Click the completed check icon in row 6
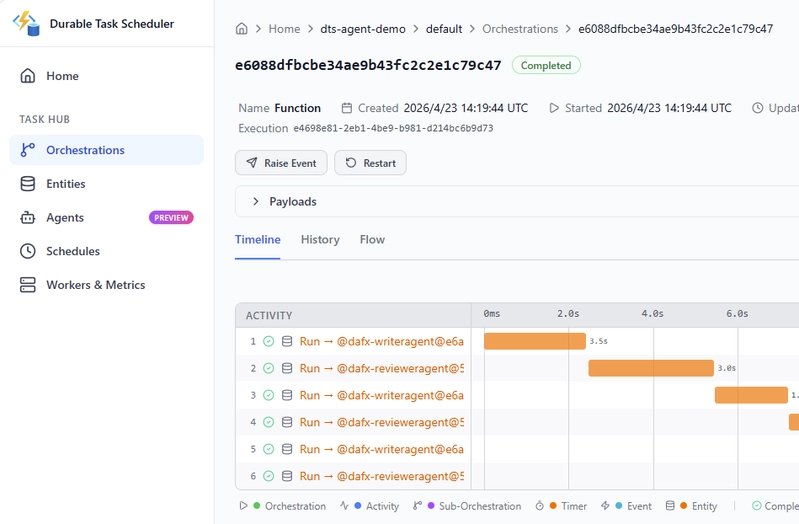The width and height of the screenshot is (799, 524). pos(269,476)
